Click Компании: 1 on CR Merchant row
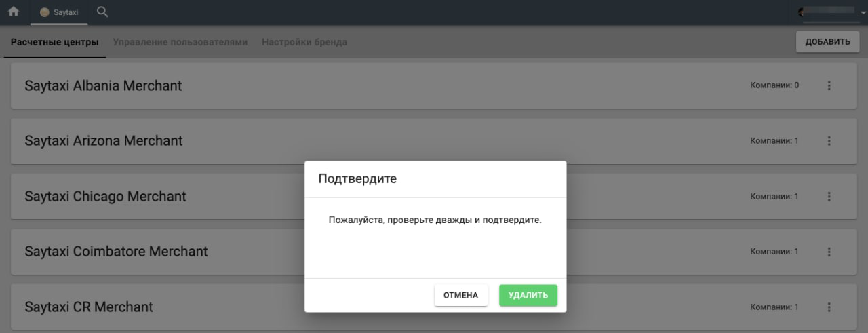The width and height of the screenshot is (868, 333). [x=774, y=307]
